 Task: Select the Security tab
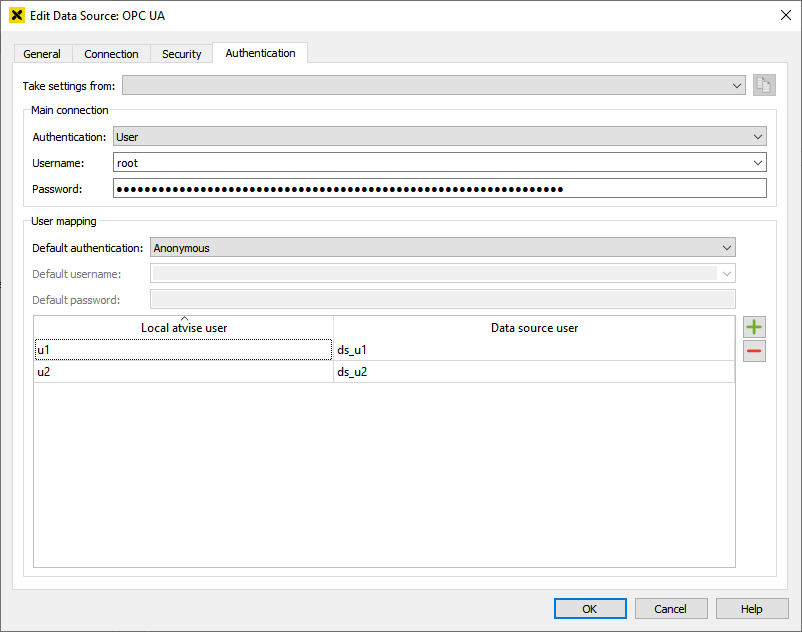coord(181,53)
